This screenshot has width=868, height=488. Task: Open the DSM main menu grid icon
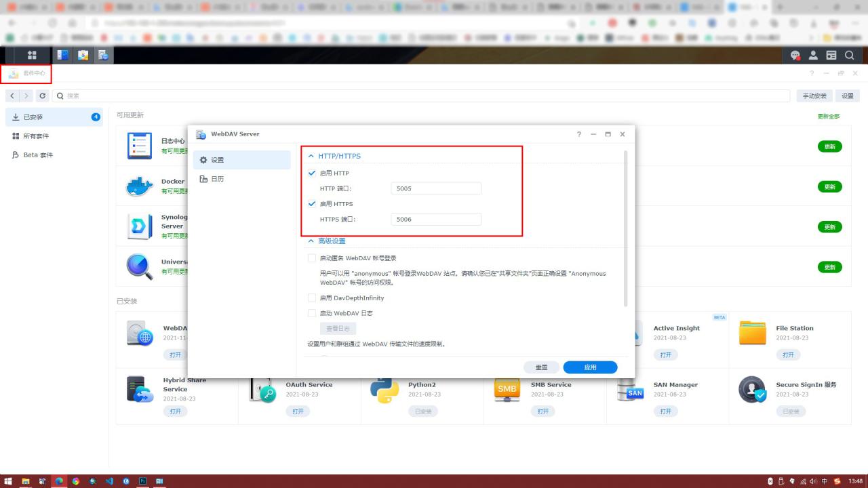click(x=32, y=55)
